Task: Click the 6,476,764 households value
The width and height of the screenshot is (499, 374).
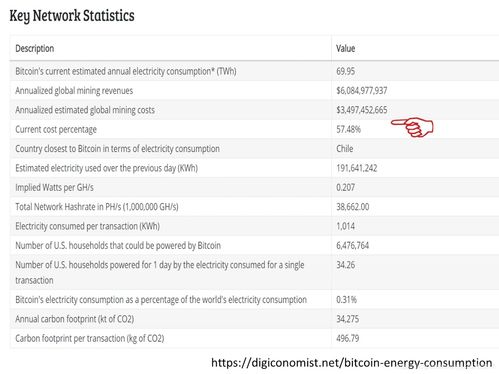Action: point(353,245)
